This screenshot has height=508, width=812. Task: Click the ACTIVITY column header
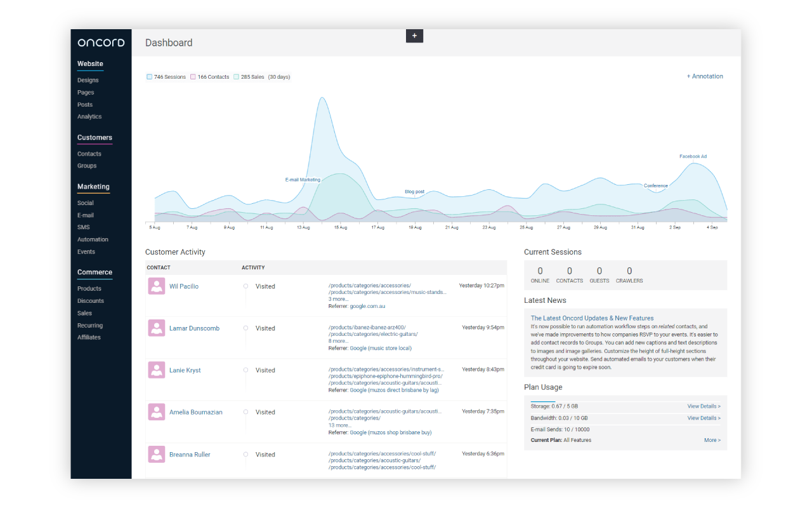(253, 268)
